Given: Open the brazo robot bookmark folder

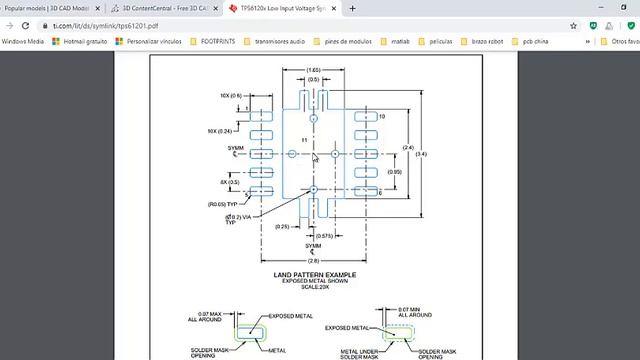Looking at the screenshot, I should click(x=482, y=41).
